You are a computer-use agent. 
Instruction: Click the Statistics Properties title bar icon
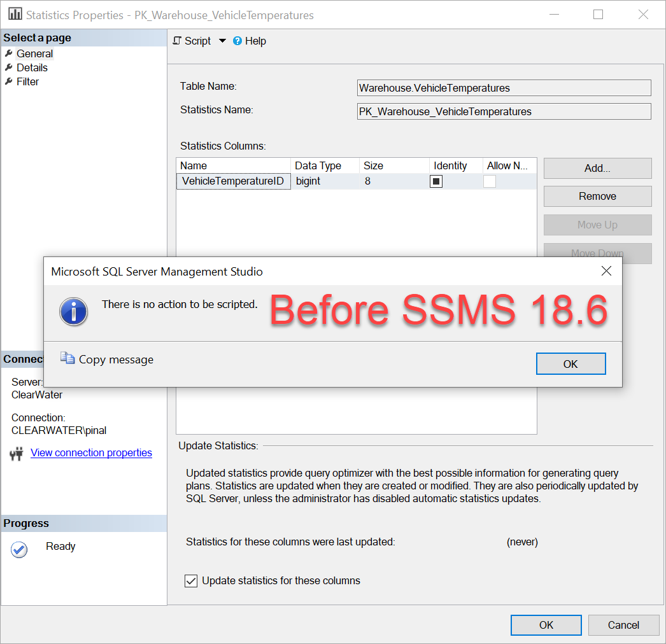point(15,14)
